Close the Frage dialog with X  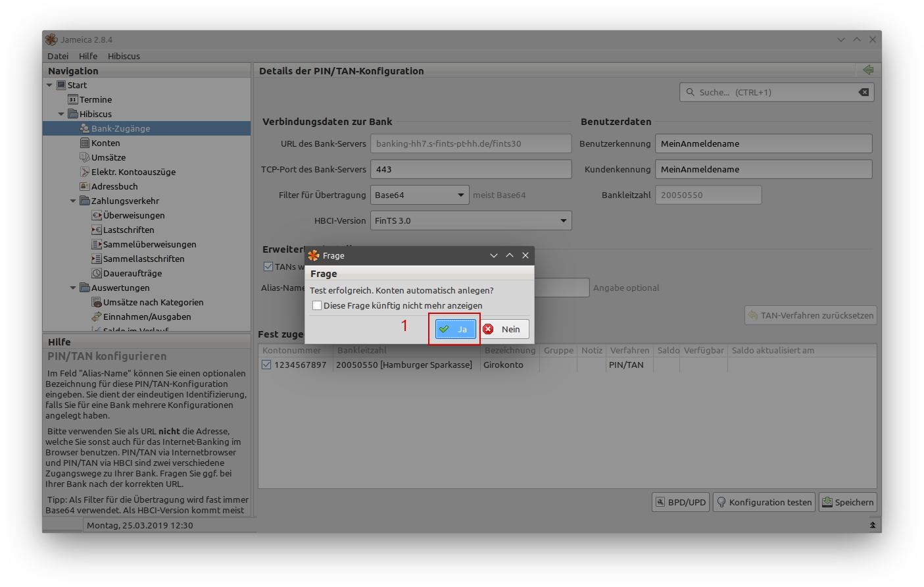(x=525, y=255)
